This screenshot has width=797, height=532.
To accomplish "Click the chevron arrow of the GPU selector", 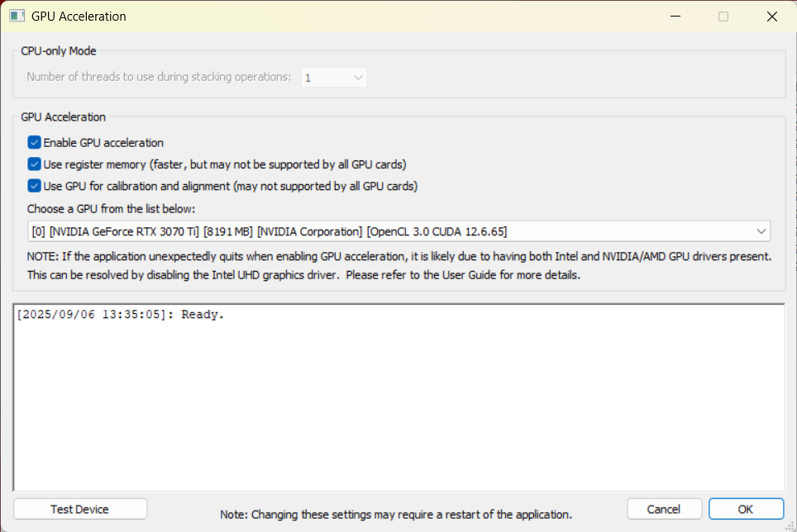I will 761,231.
